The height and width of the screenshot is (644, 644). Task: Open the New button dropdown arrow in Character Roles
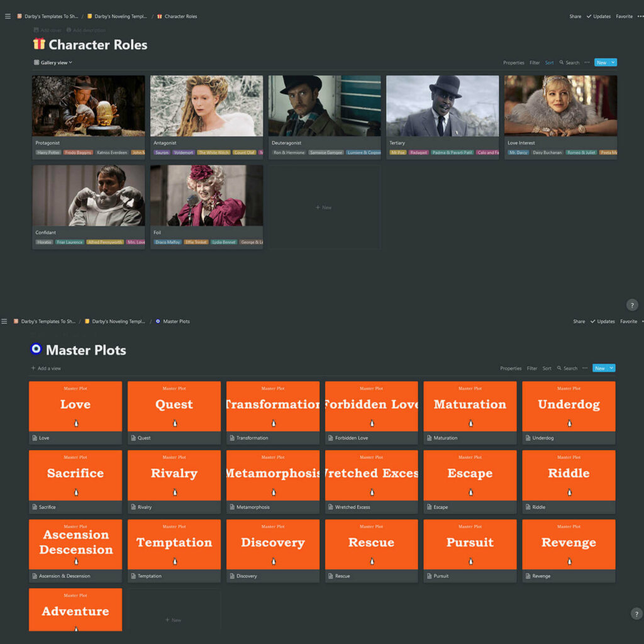click(x=613, y=62)
